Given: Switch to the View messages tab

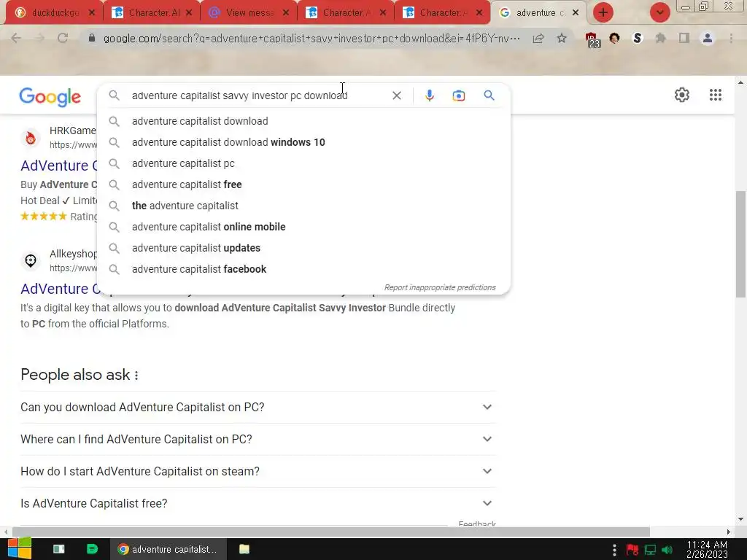Looking at the screenshot, I should 249,13.
